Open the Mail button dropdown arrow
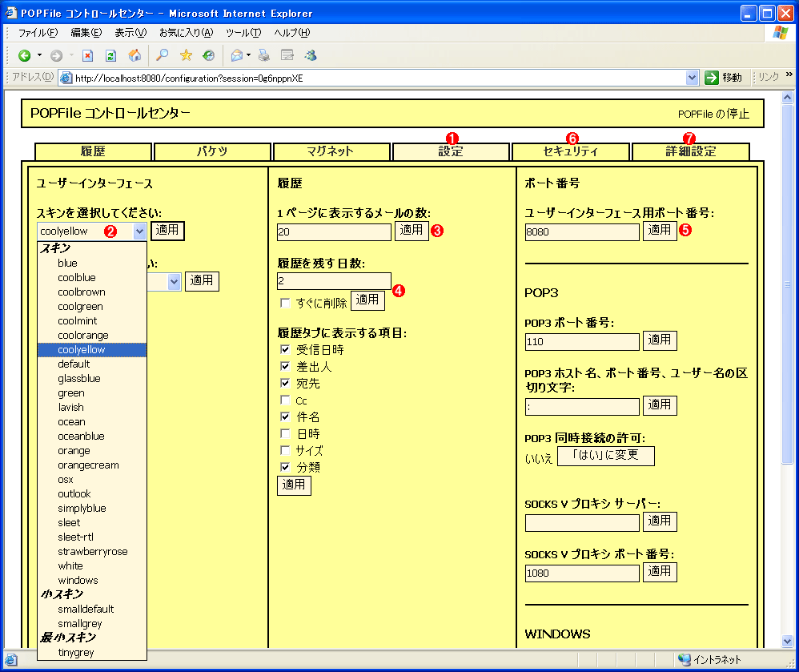This screenshot has height=672, width=799. [x=249, y=55]
